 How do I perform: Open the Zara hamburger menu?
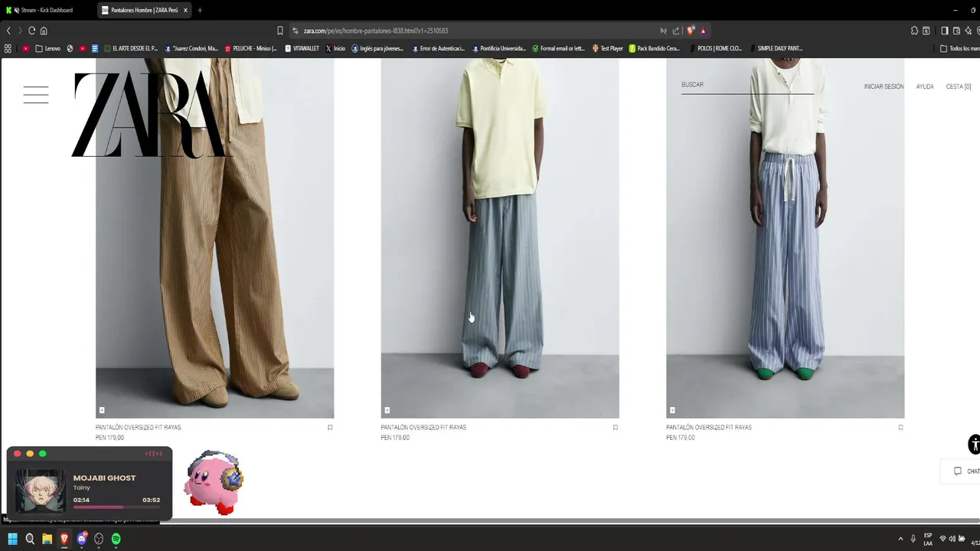point(36,95)
